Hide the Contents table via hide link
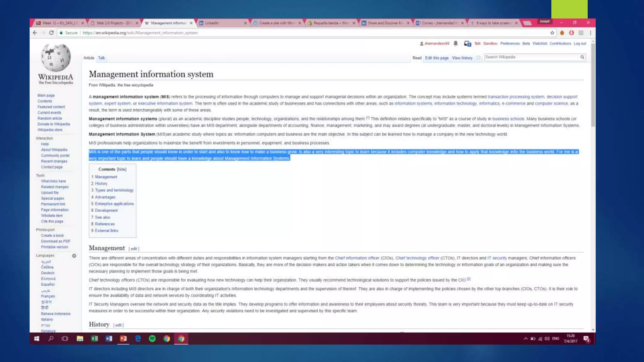 (x=122, y=169)
